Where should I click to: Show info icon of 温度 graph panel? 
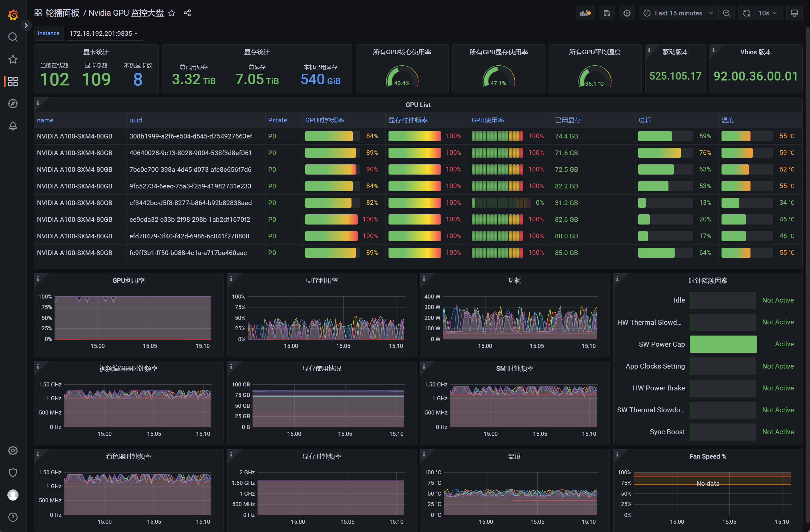click(x=424, y=454)
